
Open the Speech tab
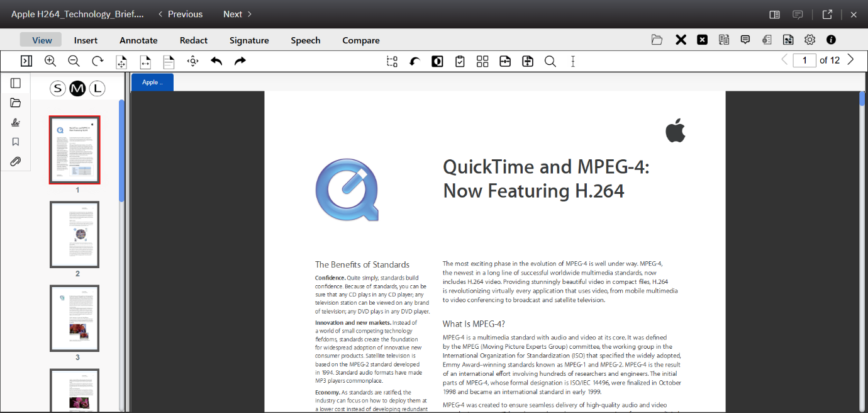point(306,40)
